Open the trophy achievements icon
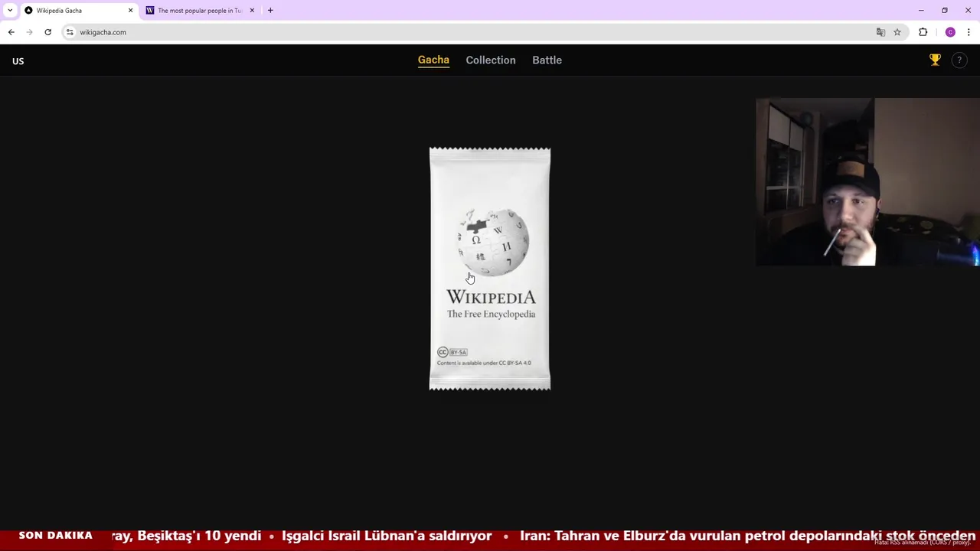Screen dimensions: 980x551 [935, 60]
